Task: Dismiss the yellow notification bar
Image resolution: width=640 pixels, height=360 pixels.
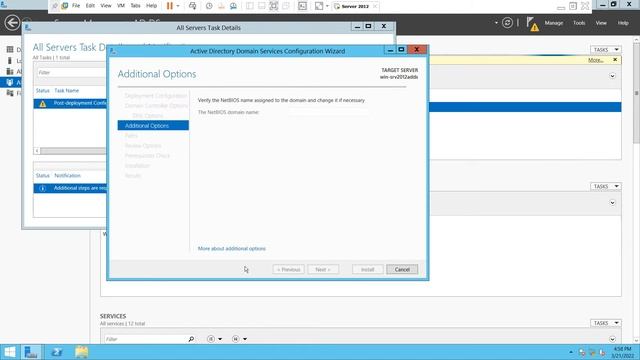Action: [615, 60]
